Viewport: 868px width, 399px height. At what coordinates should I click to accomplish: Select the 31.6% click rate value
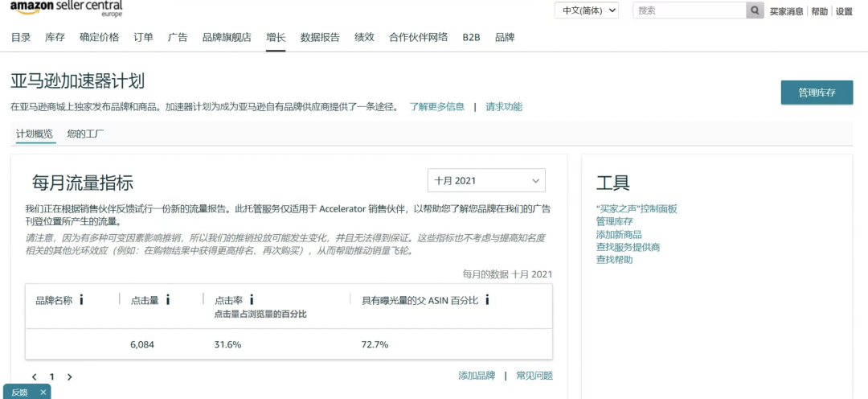pos(227,344)
